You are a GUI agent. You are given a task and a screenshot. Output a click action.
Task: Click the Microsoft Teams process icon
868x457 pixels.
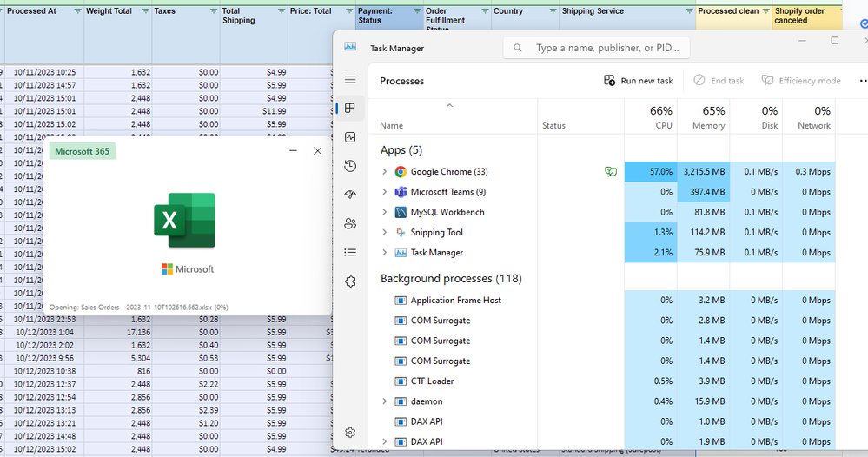click(401, 192)
